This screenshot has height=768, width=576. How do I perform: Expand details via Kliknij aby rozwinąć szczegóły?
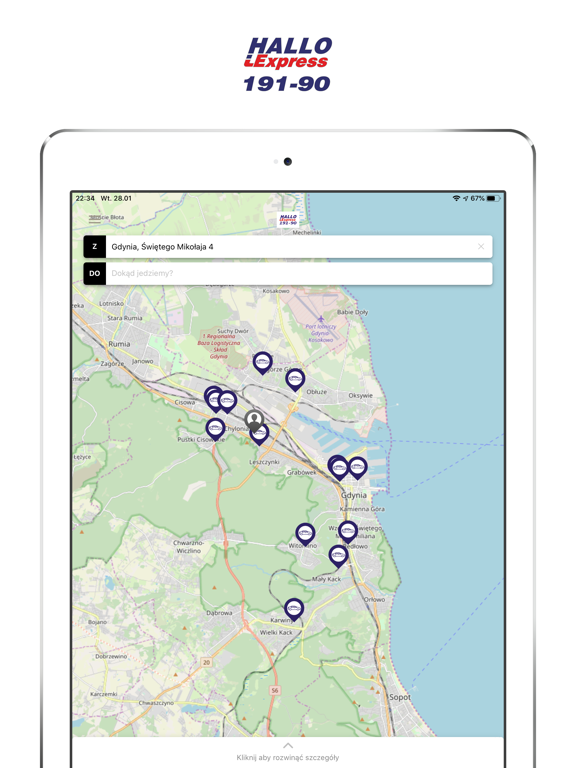pyautogui.click(x=288, y=757)
